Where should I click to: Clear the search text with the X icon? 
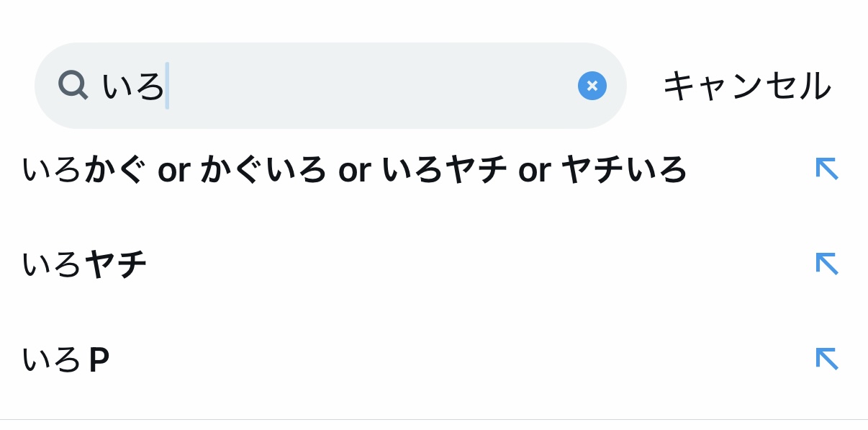click(592, 86)
